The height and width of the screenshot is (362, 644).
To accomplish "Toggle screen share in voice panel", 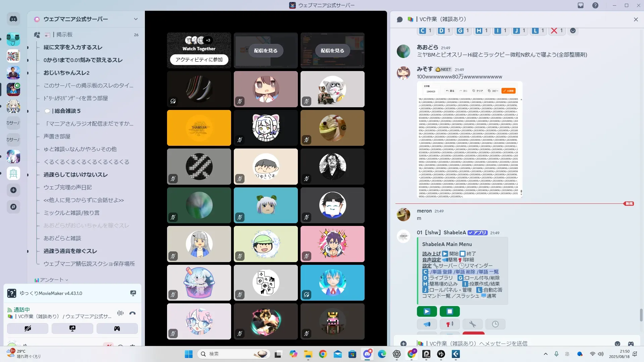I will point(72,328).
